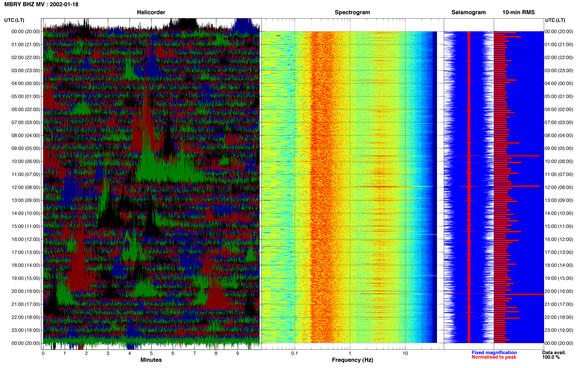Click the plot title 'MBRY BHZ MV : 2002-01-18'
588x368 pixels.
pos(41,4)
